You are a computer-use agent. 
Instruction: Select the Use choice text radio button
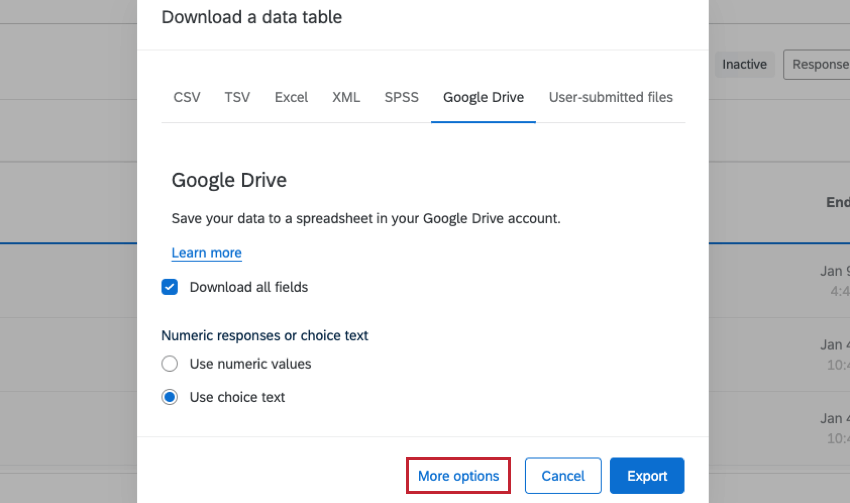pyautogui.click(x=170, y=397)
